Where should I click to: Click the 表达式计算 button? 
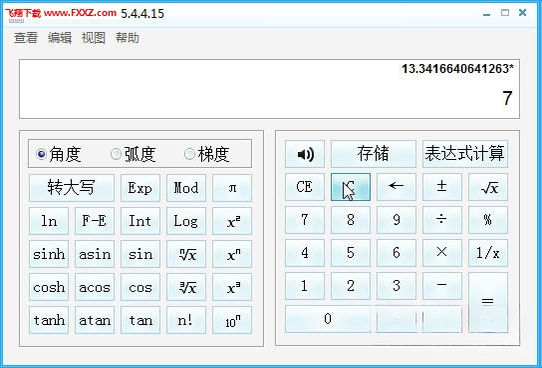(x=465, y=154)
